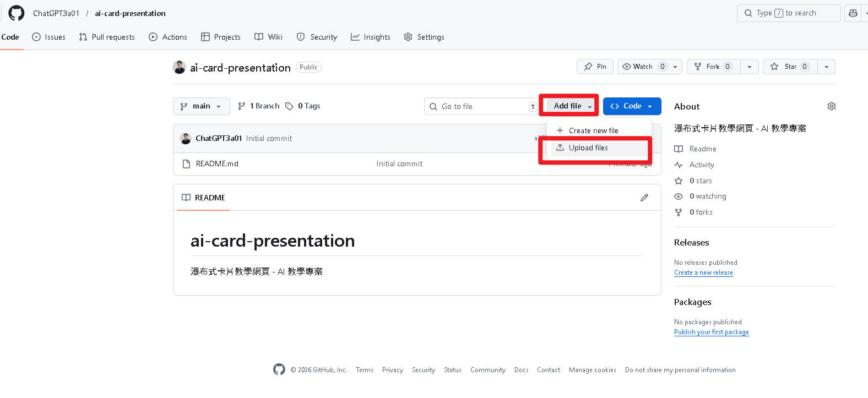The image size is (868, 398).
Task: Pin the repository with Pin button
Action: pyautogui.click(x=595, y=67)
